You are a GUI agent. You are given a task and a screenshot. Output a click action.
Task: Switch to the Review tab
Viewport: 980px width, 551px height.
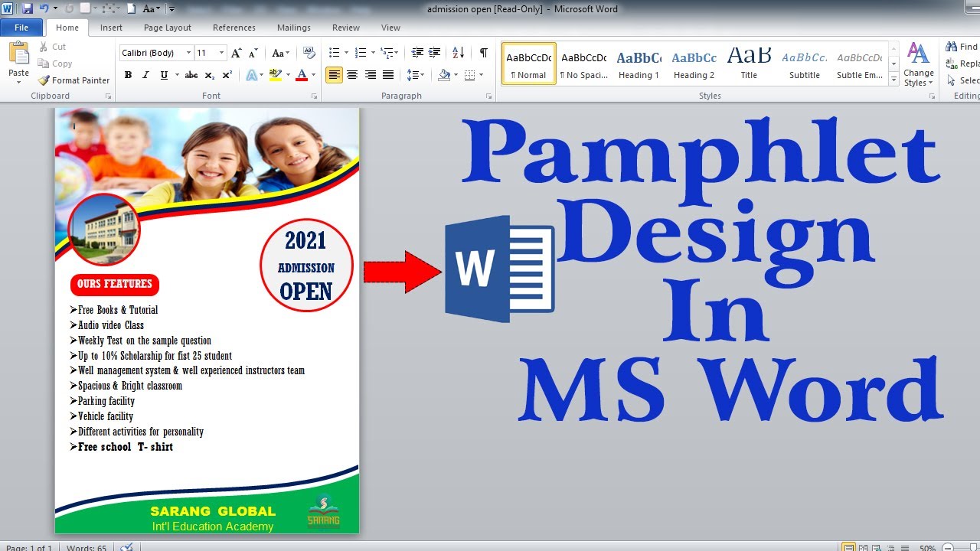346,28
